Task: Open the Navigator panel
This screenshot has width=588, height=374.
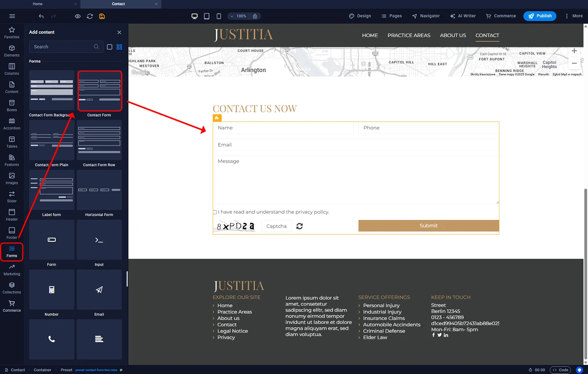Action: coord(426,16)
